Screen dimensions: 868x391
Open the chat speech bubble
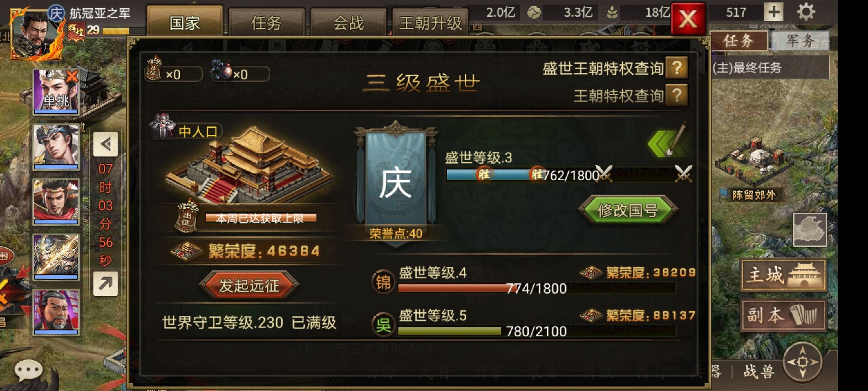click(28, 371)
